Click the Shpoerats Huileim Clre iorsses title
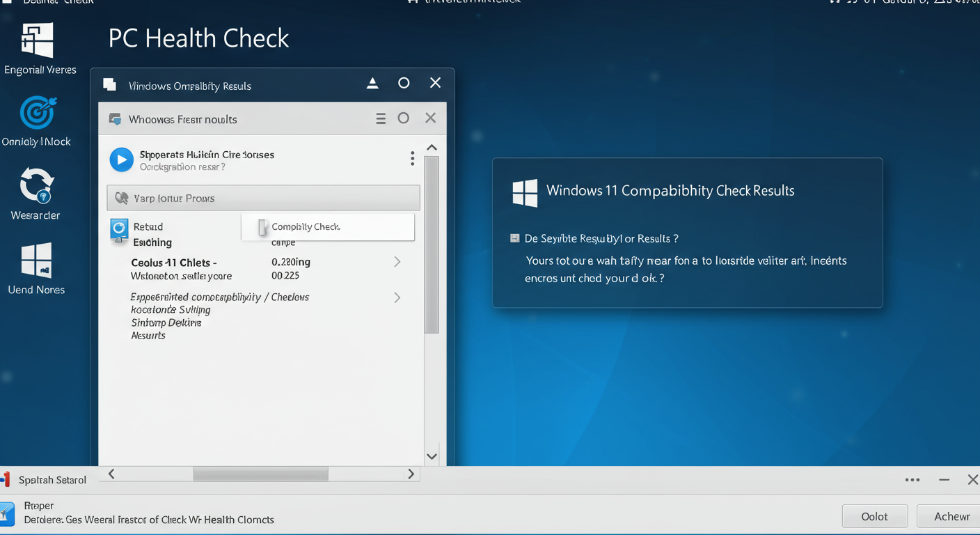The image size is (980, 535). [207, 155]
